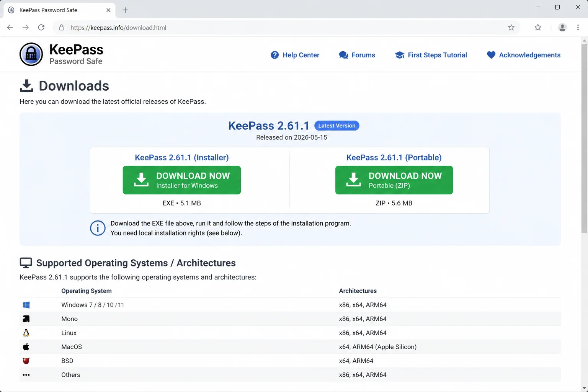
Task: Click the "Released on 2026-05-15" text
Action: pos(292,137)
